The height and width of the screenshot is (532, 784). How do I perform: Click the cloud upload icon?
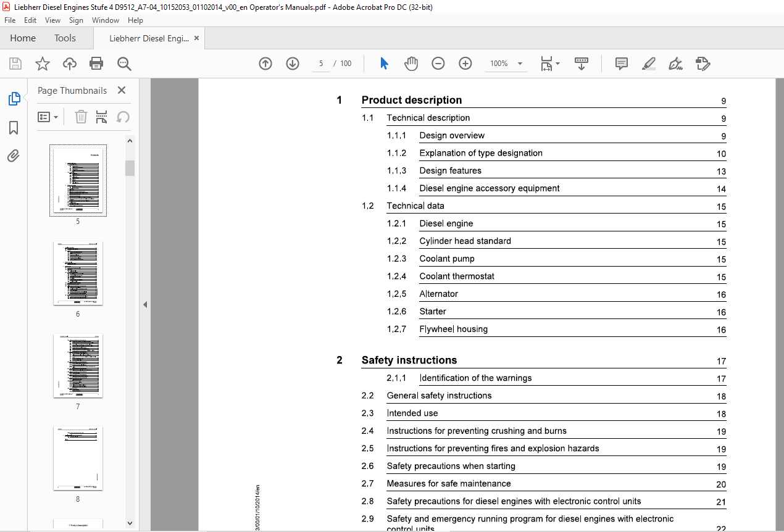70,64
